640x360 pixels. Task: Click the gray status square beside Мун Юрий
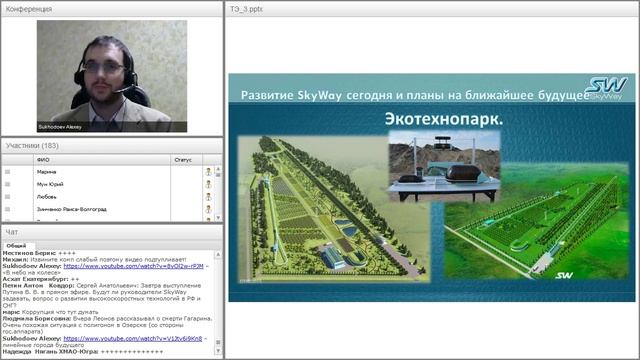click(x=7, y=184)
